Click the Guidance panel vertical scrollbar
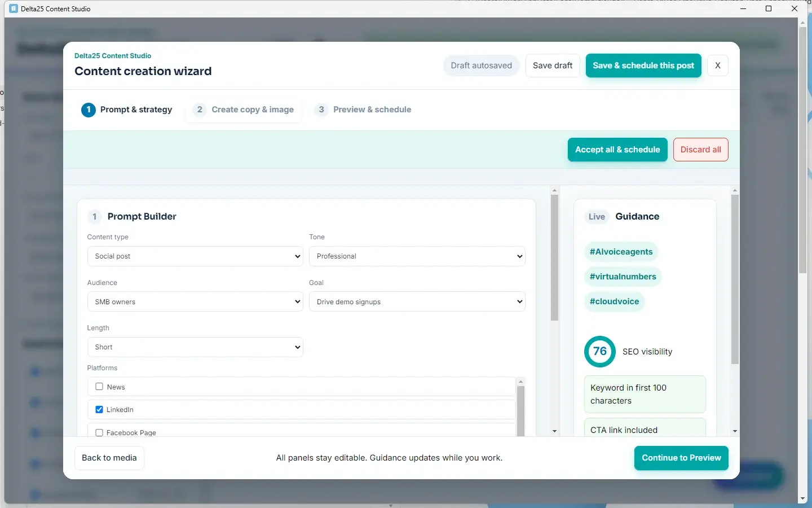Viewport: 812px width, 508px height. 735,279
